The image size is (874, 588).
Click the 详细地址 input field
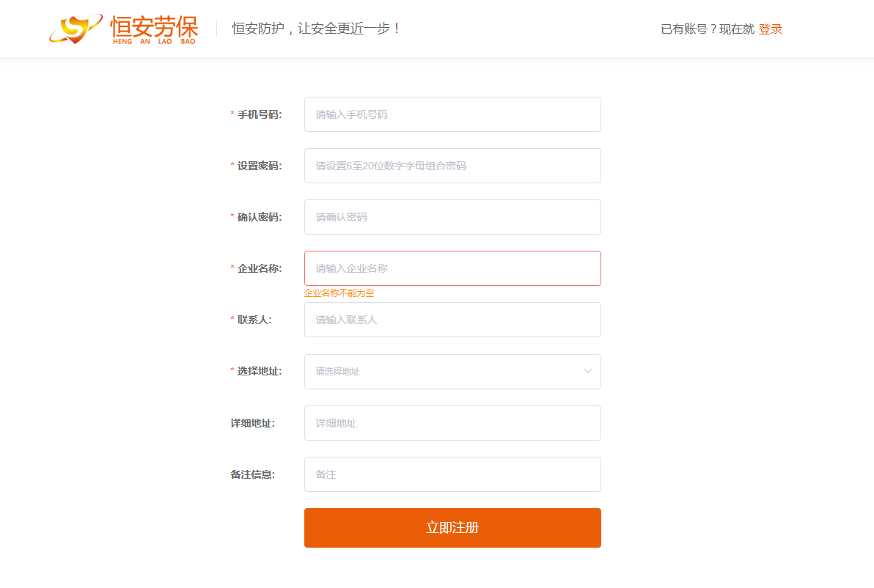[452, 423]
